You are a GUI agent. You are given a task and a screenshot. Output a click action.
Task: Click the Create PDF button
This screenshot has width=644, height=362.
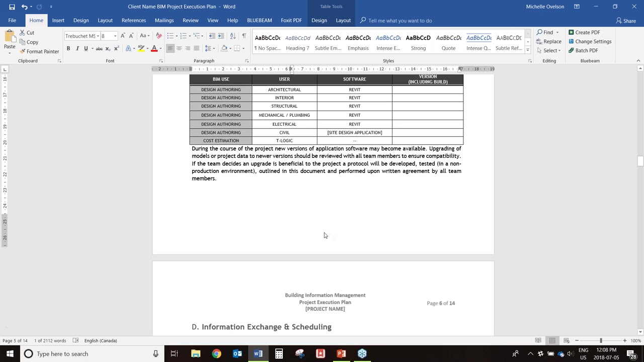click(584, 33)
